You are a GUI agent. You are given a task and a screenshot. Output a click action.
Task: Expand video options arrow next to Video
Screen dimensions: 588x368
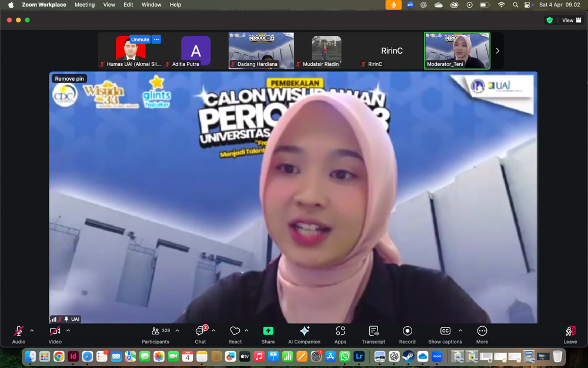pos(68,331)
